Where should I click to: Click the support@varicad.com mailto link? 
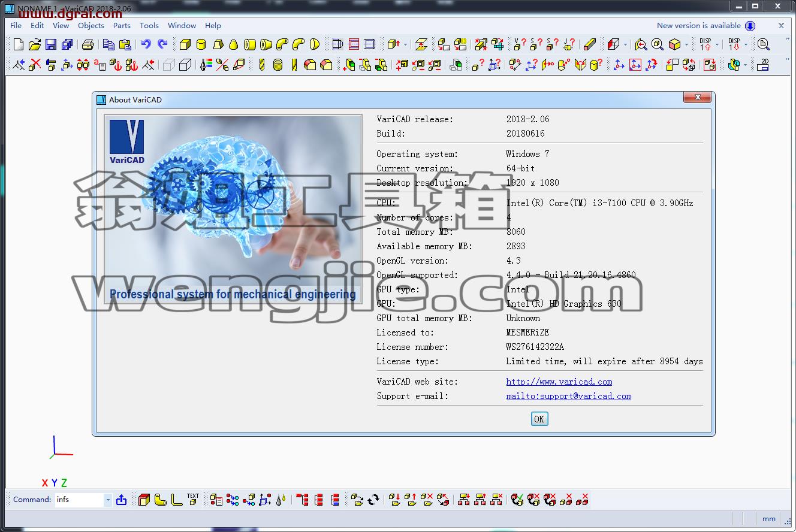pyautogui.click(x=569, y=396)
